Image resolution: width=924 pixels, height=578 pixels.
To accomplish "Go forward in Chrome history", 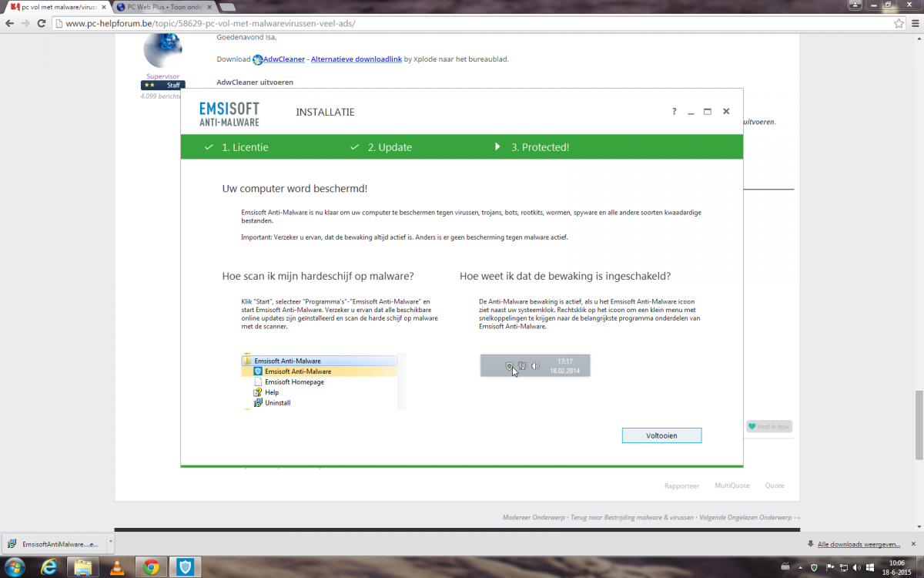I will (x=27, y=23).
